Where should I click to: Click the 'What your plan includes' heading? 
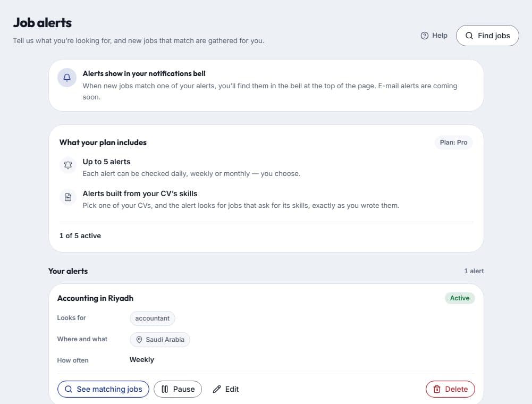coord(103,142)
